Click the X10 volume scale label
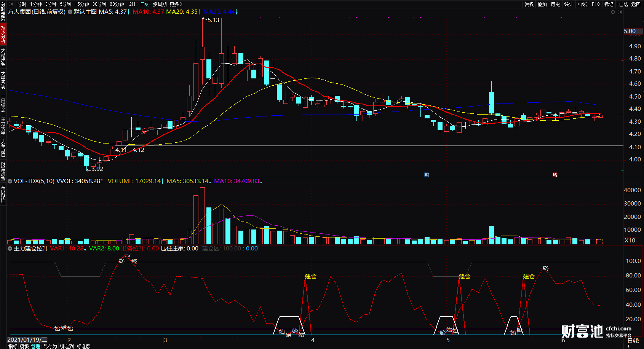The image size is (644, 349). click(630, 241)
